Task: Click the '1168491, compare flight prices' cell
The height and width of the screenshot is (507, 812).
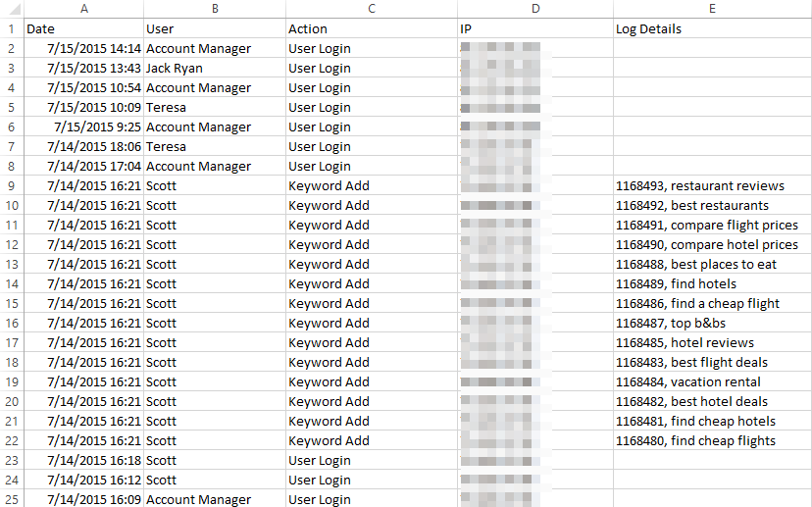Action: tap(706, 225)
